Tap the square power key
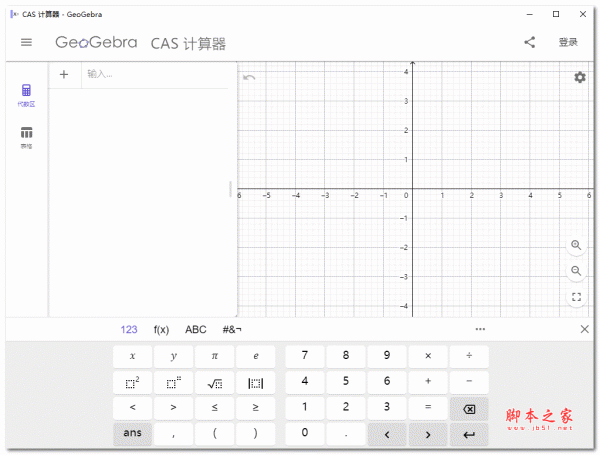 point(132,382)
